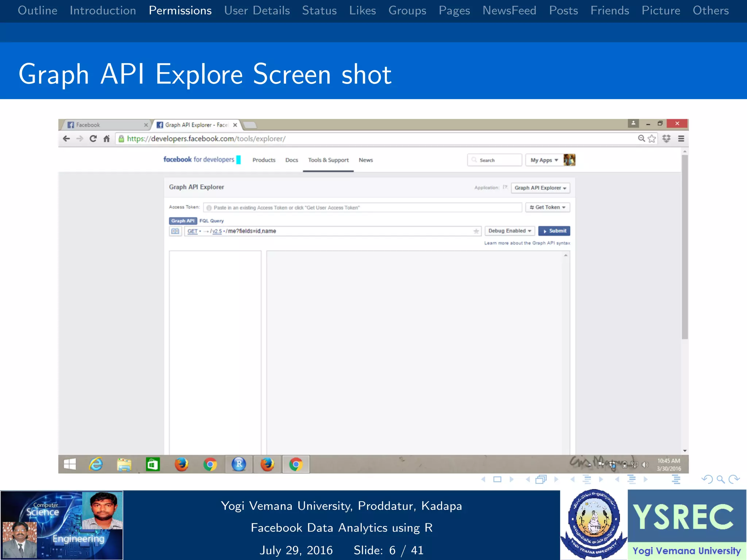This screenshot has height=560, width=747.
Task: Open the Get Token dropdown
Action: click(x=547, y=207)
